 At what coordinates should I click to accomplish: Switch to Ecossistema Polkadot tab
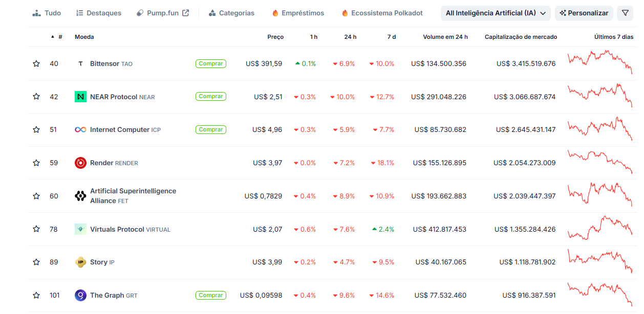tap(382, 13)
